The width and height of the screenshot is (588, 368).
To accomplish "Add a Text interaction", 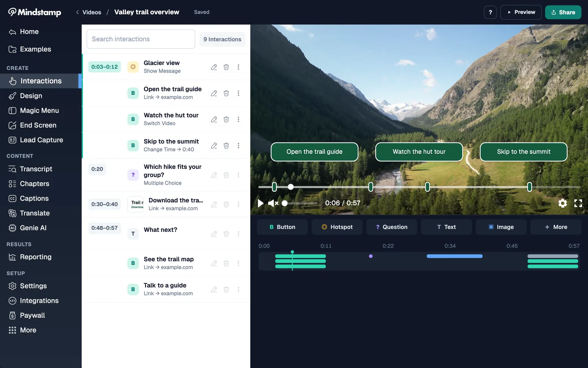I will [x=447, y=227].
